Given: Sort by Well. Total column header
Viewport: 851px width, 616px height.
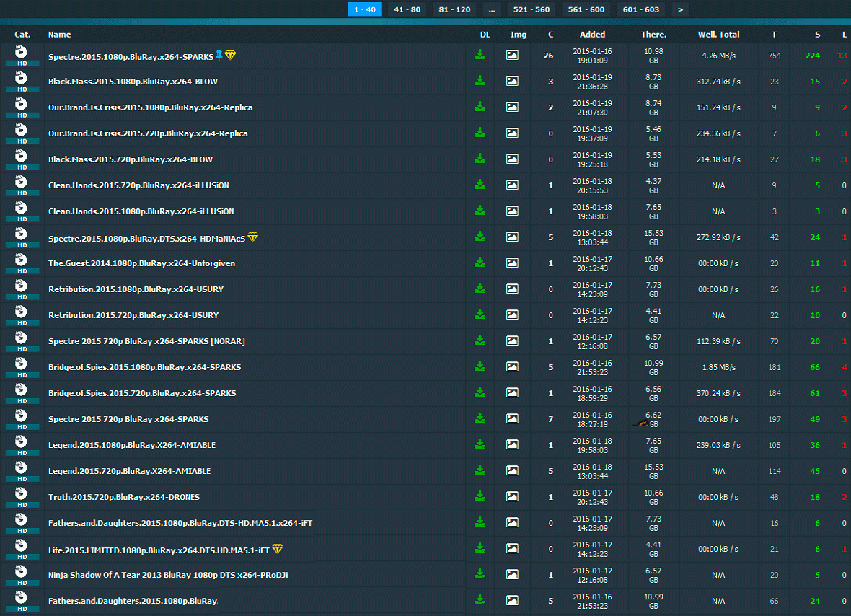Looking at the screenshot, I should 718,34.
